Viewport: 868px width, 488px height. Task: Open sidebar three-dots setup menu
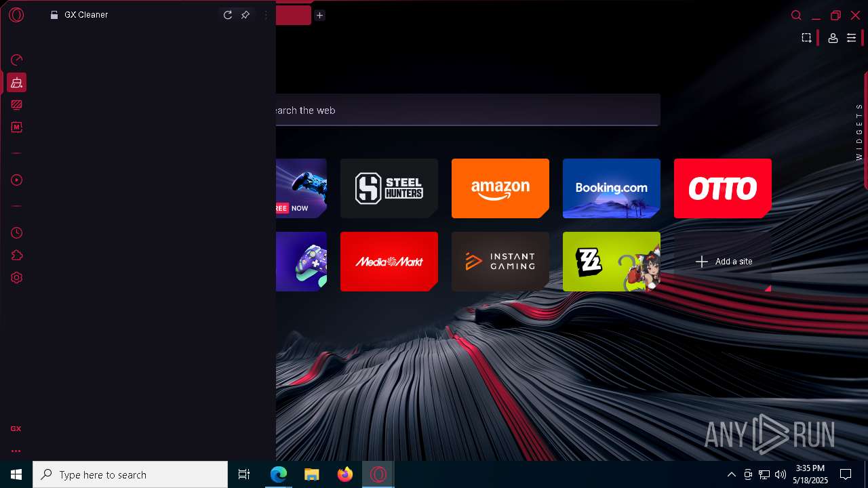[16, 451]
